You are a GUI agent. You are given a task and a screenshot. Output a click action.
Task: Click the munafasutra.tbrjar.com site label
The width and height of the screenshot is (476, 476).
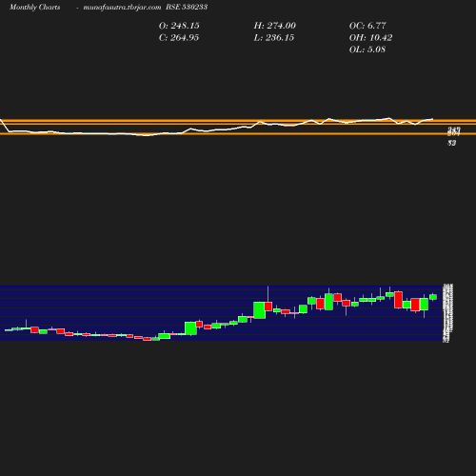tap(122, 7)
